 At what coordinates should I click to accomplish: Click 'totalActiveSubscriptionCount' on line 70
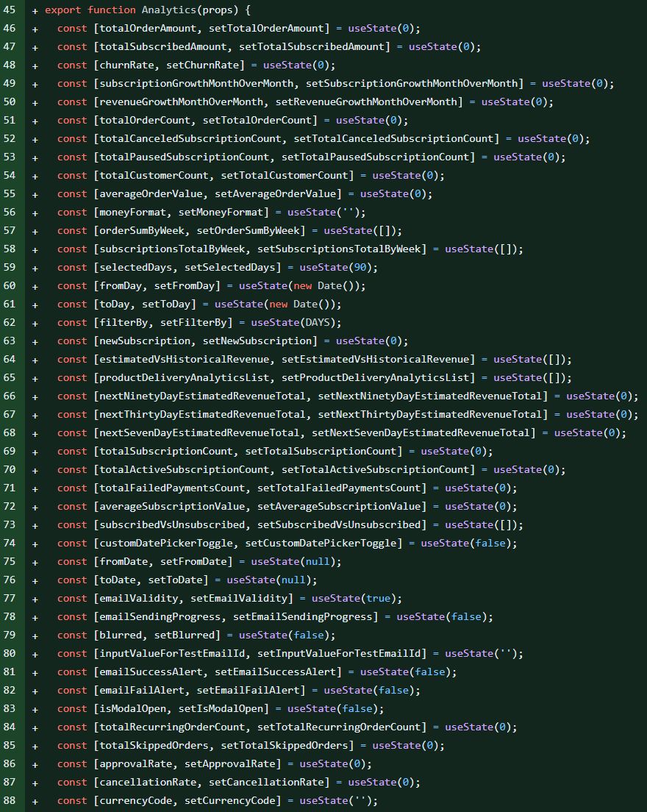[x=185, y=470]
